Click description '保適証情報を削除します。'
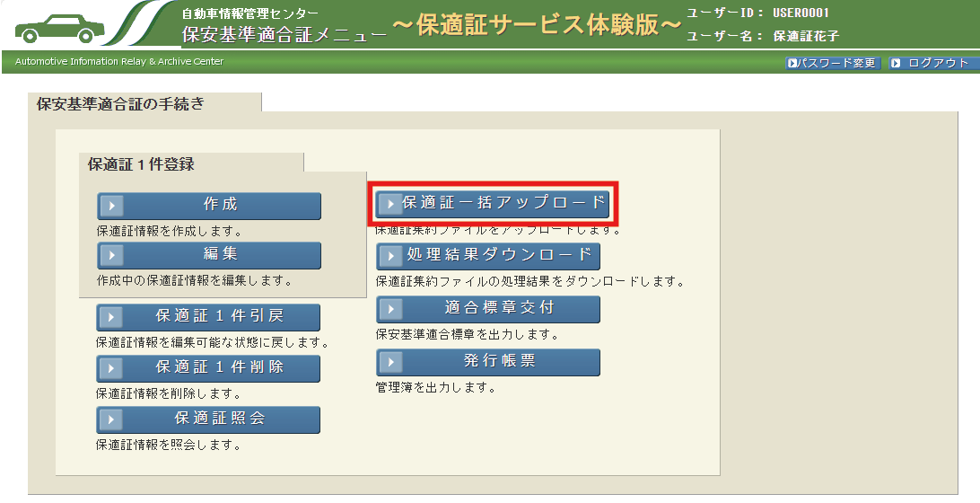This screenshot has height=503, width=980. click(168, 394)
